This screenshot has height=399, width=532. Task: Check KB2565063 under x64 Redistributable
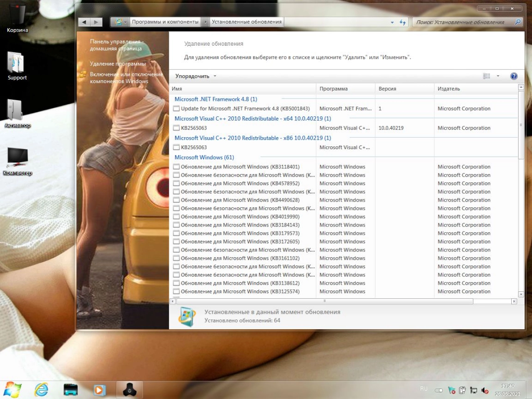(176, 128)
